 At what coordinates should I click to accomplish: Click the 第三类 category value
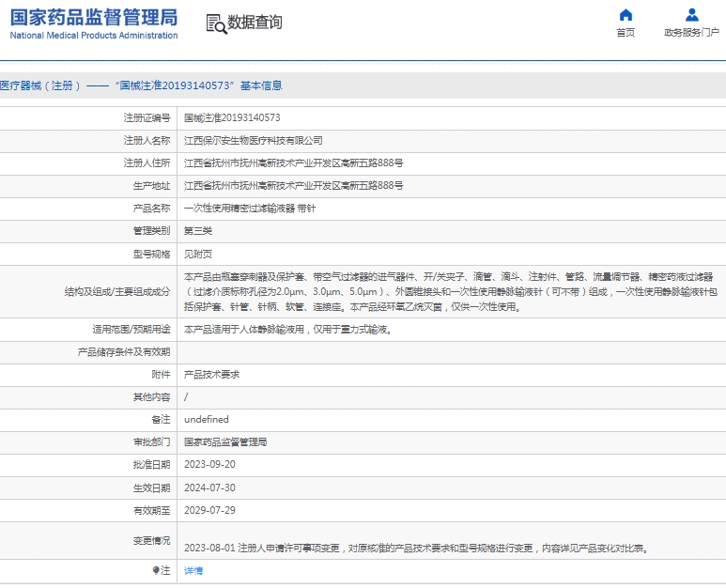pos(198,231)
